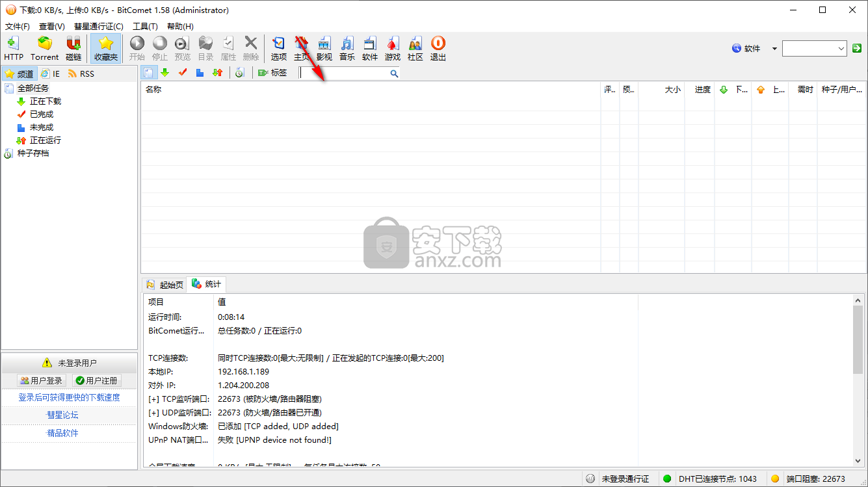Open the 精品软件 link
The image size is (868, 487).
tap(62, 433)
